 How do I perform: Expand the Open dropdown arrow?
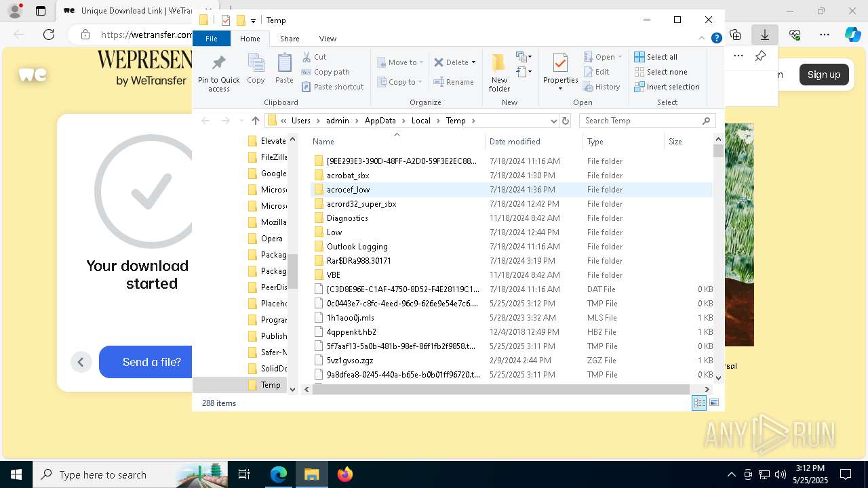point(621,57)
